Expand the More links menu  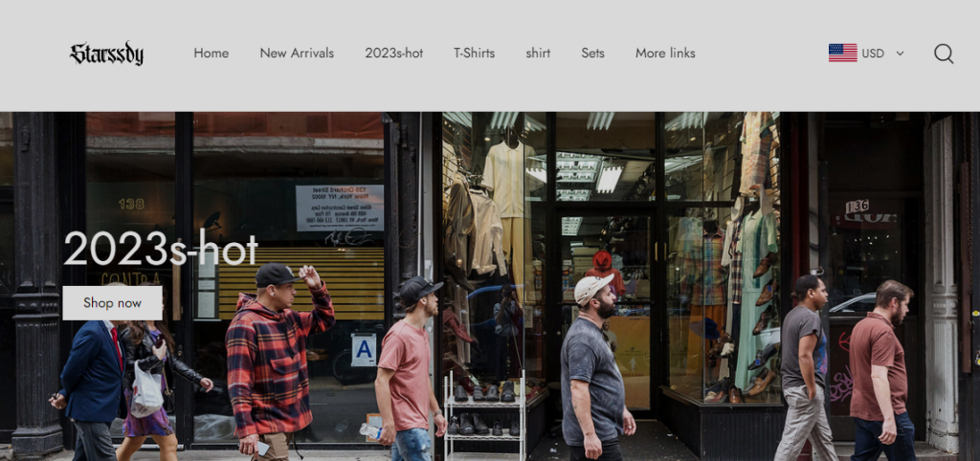pyautogui.click(x=665, y=54)
